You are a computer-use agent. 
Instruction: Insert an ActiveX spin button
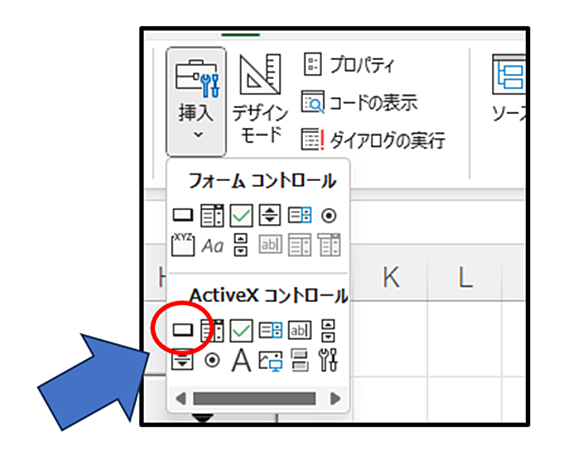click(x=182, y=360)
